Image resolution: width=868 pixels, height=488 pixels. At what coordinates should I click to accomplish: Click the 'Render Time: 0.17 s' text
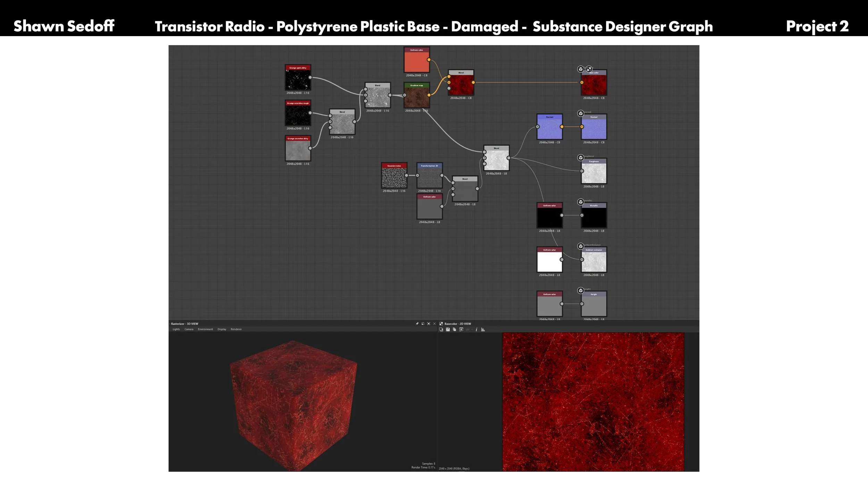[x=423, y=468]
